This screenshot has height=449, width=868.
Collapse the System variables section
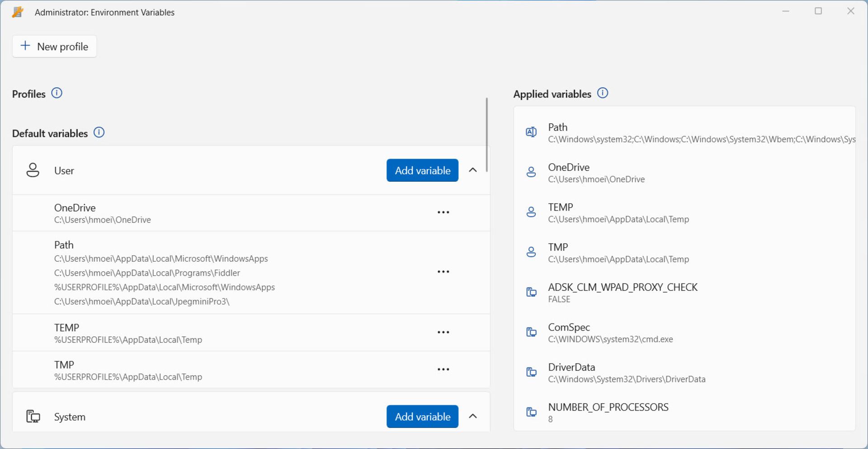click(x=473, y=416)
